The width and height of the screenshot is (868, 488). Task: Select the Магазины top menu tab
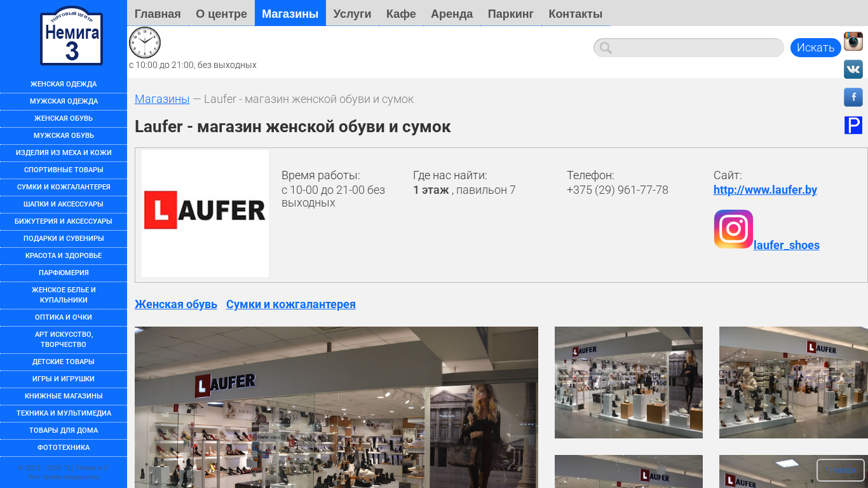click(290, 13)
